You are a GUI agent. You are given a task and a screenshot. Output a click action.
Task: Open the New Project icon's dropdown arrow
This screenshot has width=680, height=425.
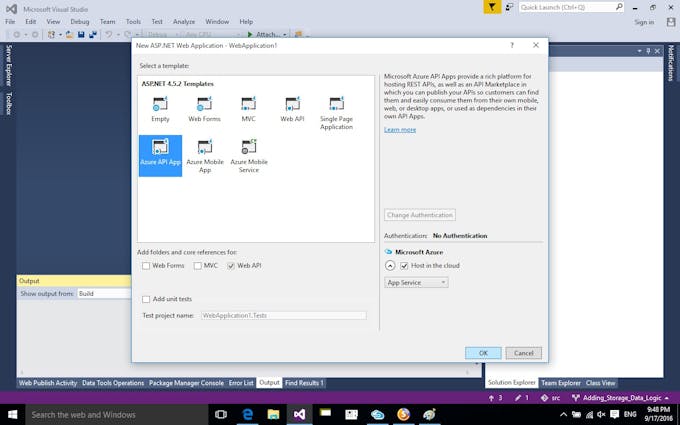tap(60, 34)
